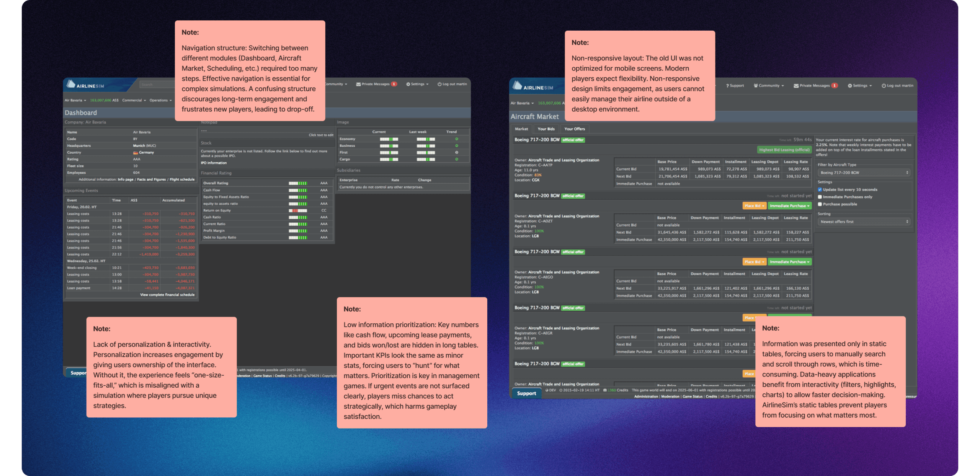Click the envelope icon in the Aircraft Market header
This screenshot has width=980, height=476.
coord(796,86)
